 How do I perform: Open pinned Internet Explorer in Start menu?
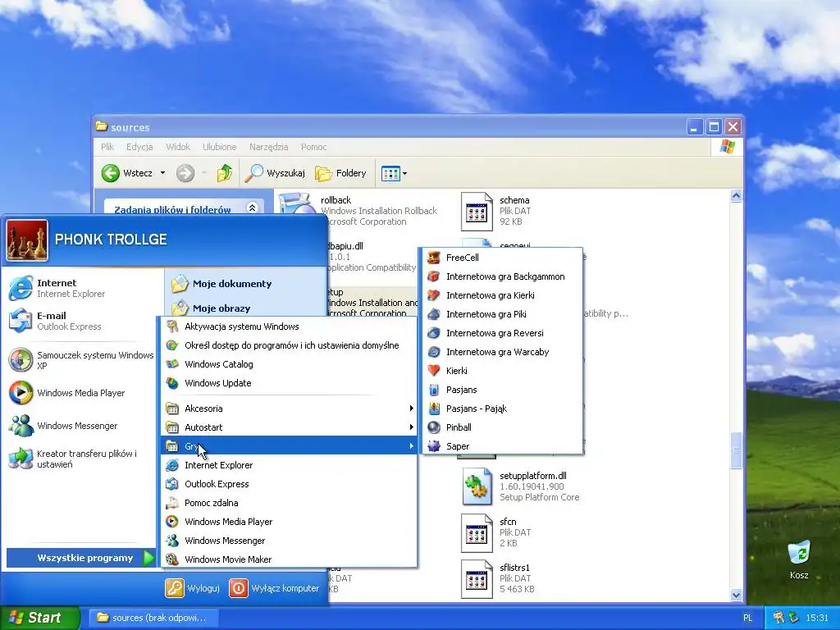click(x=81, y=288)
